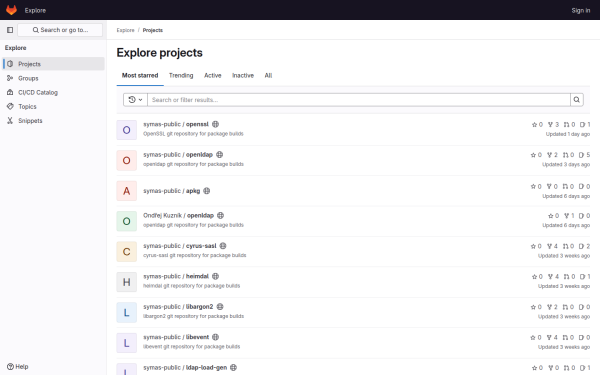The height and width of the screenshot is (375, 600).
Task: Open the symas-public / libargon2 project link
Action: (x=178, y=307)
